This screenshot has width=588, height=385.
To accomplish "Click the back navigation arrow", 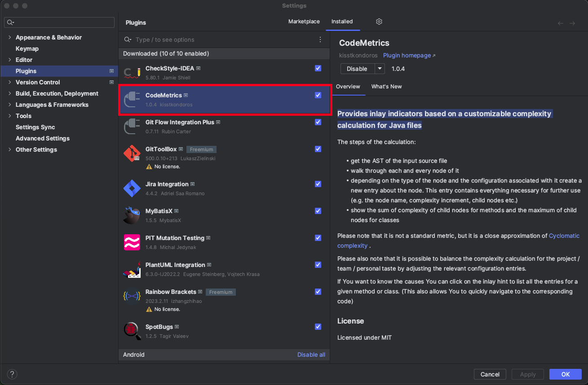I will [561, 23].
